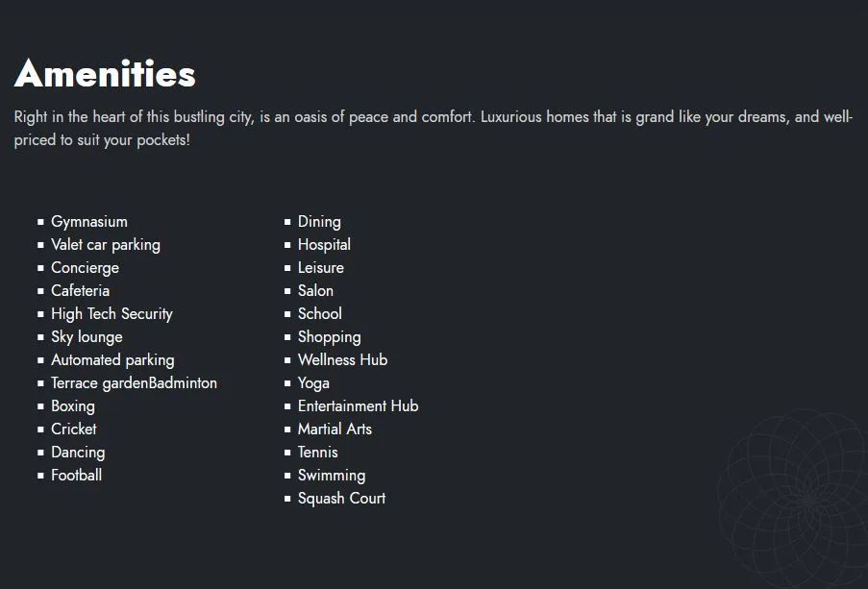Select the Football entry
Image resolution: width=868 pixels, height=589 pixels.
(x=76, y=475)
